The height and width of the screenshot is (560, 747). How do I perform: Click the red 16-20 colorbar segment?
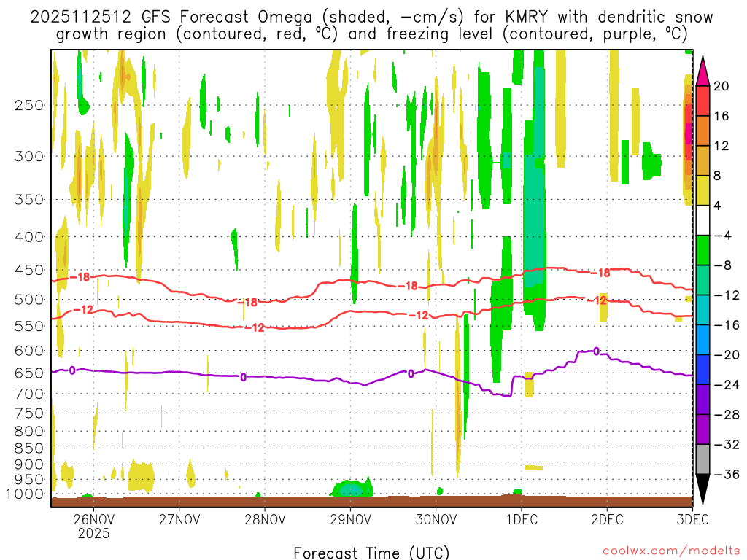(x=703, y=101)
